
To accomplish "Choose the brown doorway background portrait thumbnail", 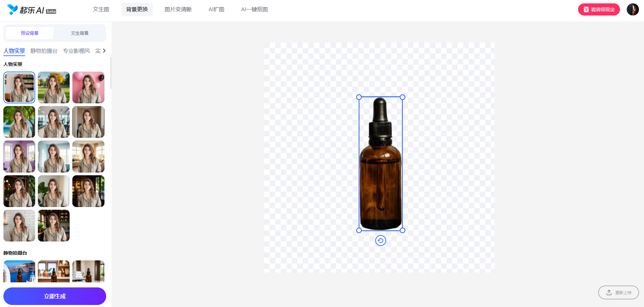I will pyautogui.click(x=88, y=122).
